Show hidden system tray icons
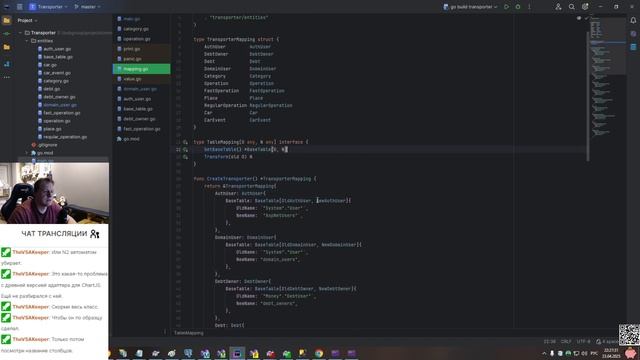This screenshot has height=360, width=640. [x=544, y=353]
